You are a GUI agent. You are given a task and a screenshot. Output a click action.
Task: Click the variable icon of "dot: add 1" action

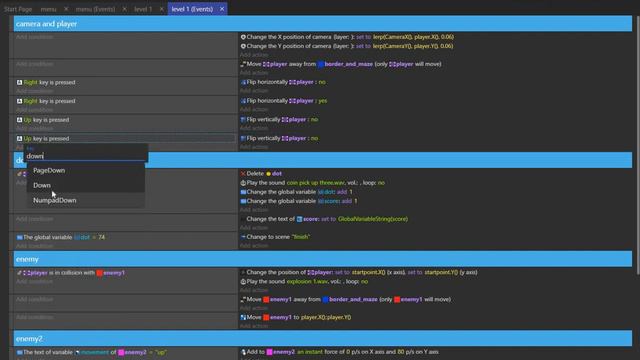click(243, 192)
